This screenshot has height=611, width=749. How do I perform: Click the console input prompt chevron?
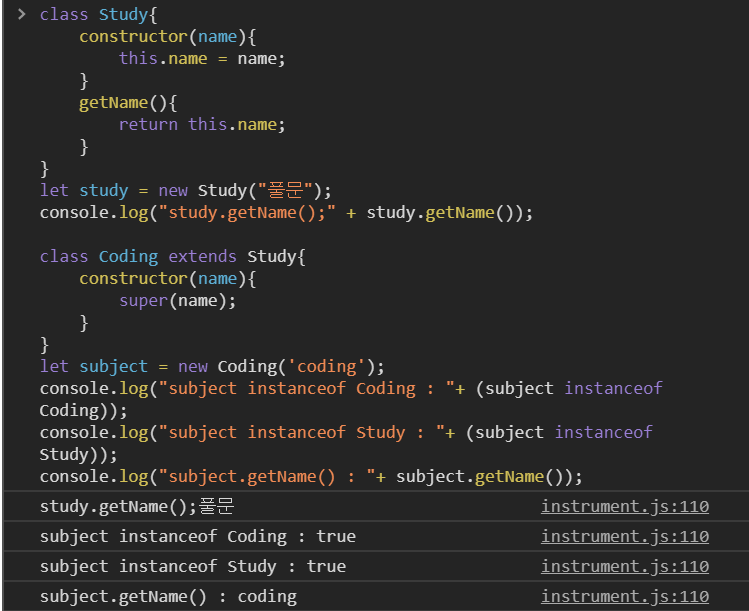21,14
